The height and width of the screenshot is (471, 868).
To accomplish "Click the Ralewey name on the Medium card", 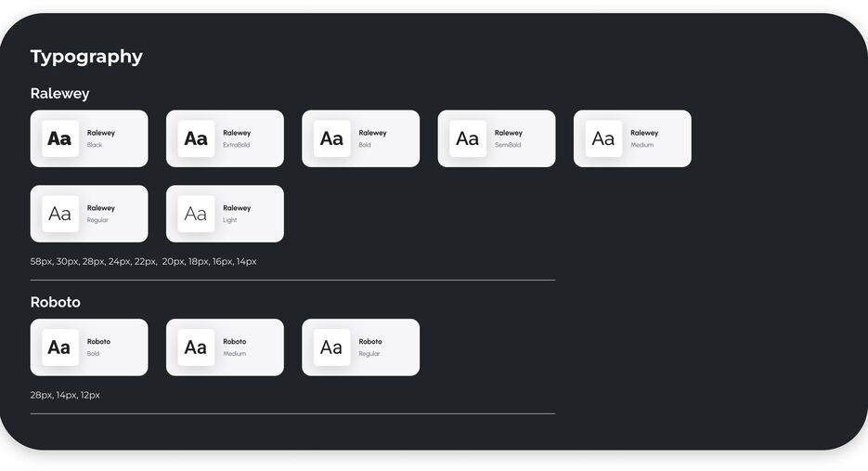I will [644, 133].
